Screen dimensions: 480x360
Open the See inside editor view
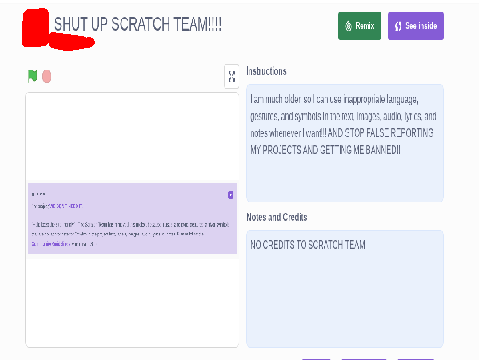coord(416,26)
